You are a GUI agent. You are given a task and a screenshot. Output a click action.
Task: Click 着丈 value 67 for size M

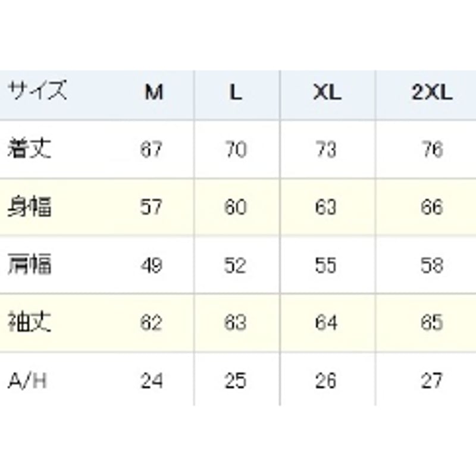click(152, 149)
